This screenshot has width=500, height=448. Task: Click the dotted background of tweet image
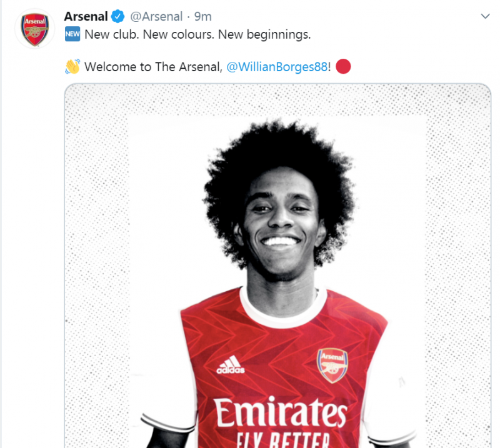tap(94, 250)
